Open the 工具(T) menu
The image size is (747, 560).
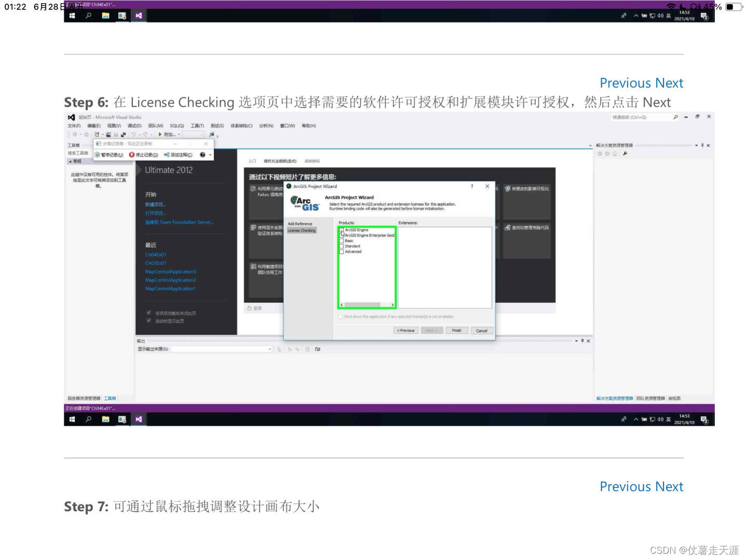(197, 126)
